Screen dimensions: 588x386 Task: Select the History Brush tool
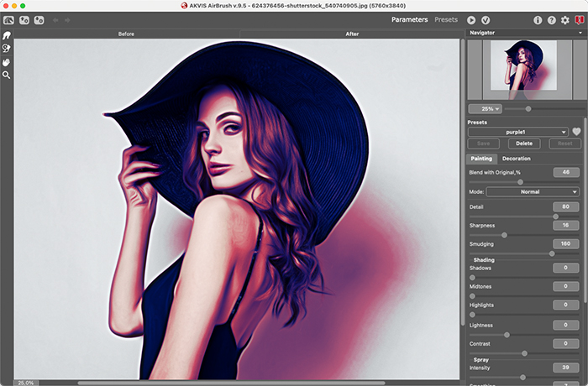click(x=7, y=49)
